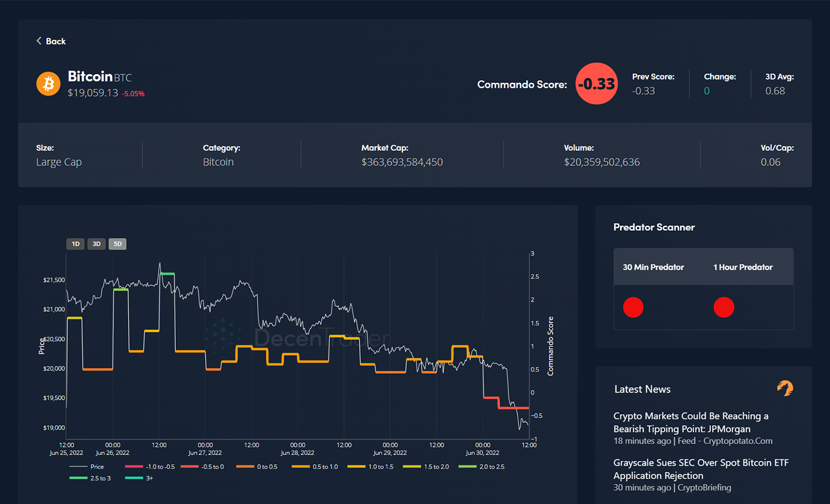Click the 30 Min Predator column header
Screen dimensions: 830x504
(x=653, y=267)
